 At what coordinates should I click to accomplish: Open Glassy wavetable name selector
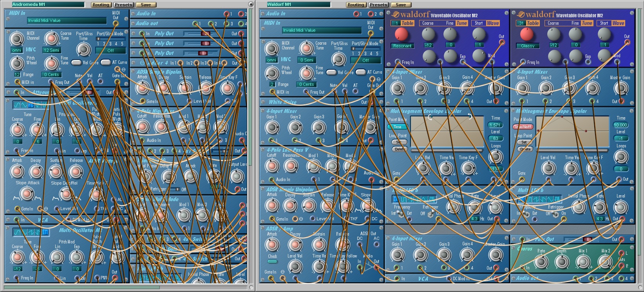(528, 46)
